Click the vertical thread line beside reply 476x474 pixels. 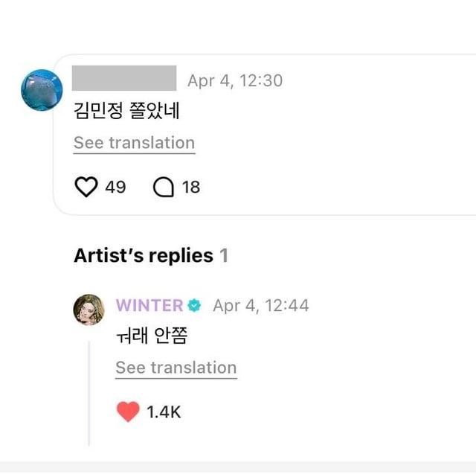pyautogui.click(x=89, y=393)
